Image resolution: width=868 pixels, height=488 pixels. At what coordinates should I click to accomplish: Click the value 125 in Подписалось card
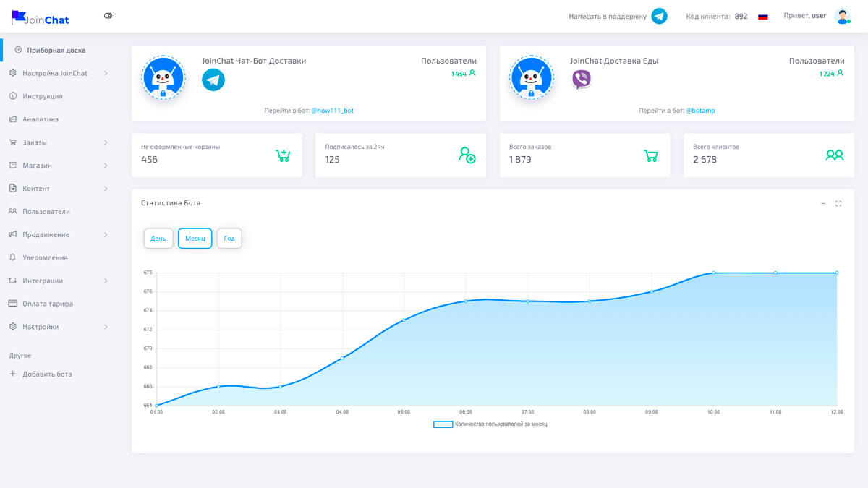(x=332, y=160)
